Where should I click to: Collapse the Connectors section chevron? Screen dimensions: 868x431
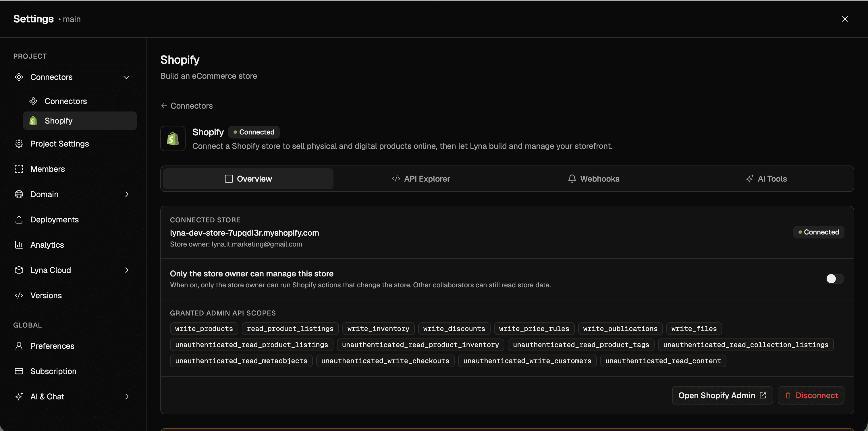pos(126,78)
